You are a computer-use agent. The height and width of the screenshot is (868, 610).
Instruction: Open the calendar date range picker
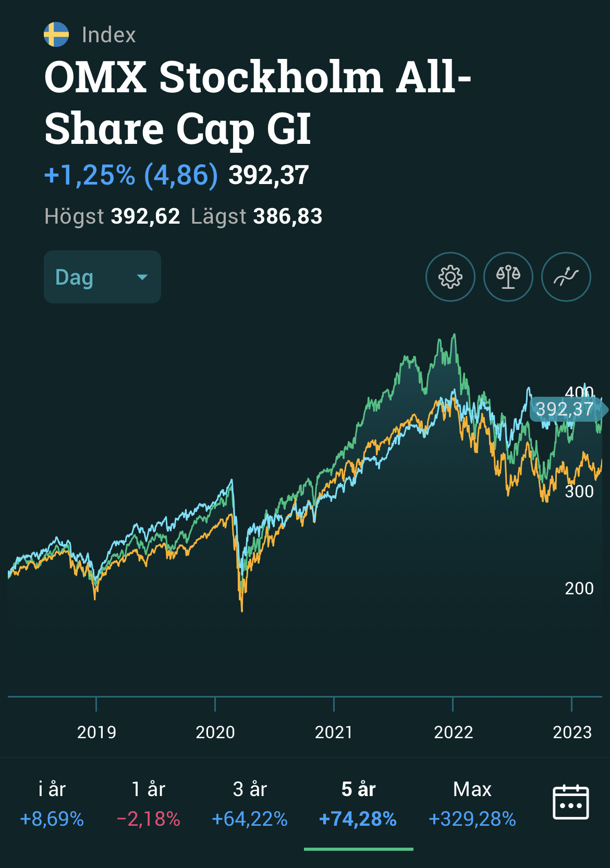coord(570,802)
